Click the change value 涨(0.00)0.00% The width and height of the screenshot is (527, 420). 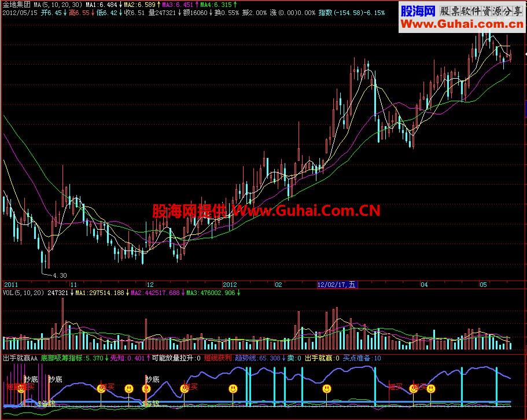coord(292,13)
